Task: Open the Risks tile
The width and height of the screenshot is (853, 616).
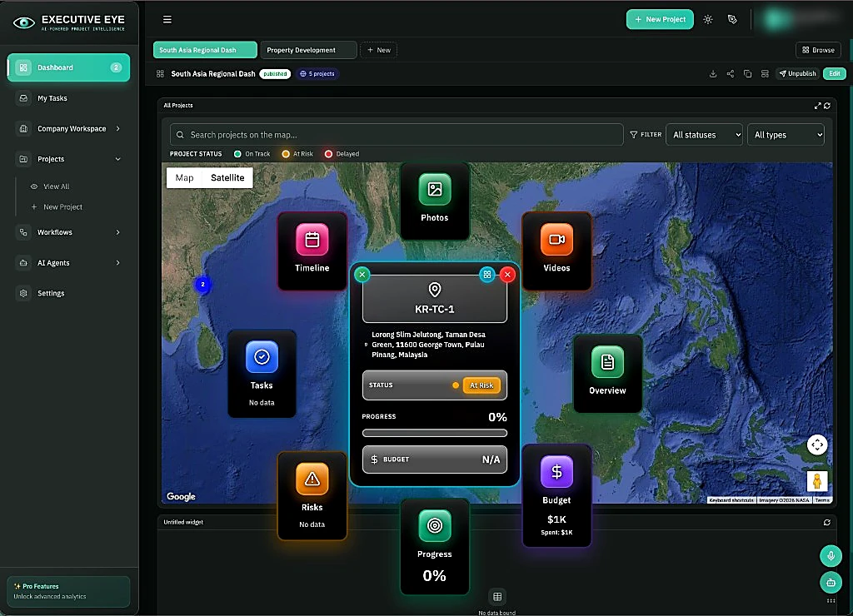Action: coord(312,495)
